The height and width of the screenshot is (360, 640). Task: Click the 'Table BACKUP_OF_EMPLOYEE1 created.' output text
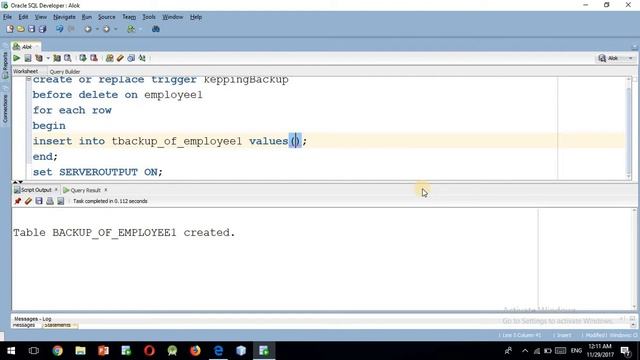coord(124,233)
